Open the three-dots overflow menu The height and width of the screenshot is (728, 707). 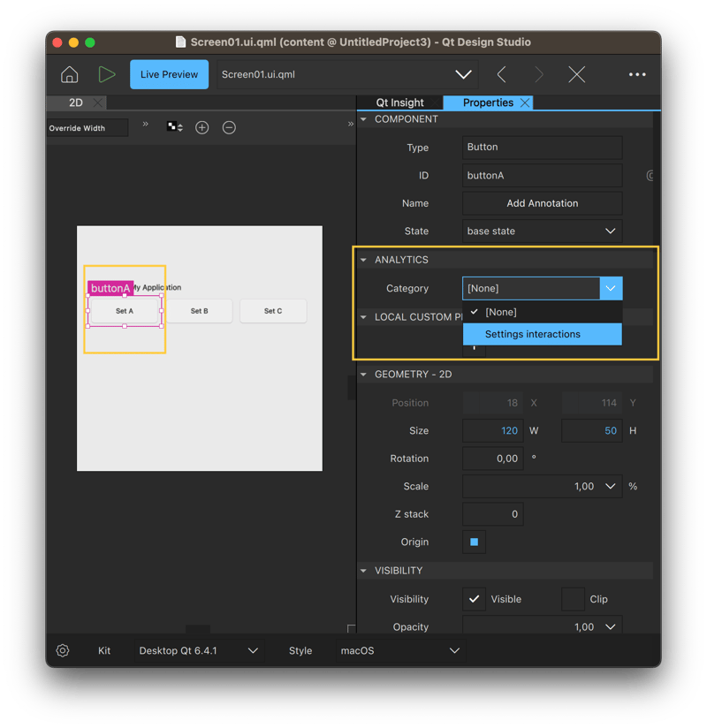click(637, 75)
